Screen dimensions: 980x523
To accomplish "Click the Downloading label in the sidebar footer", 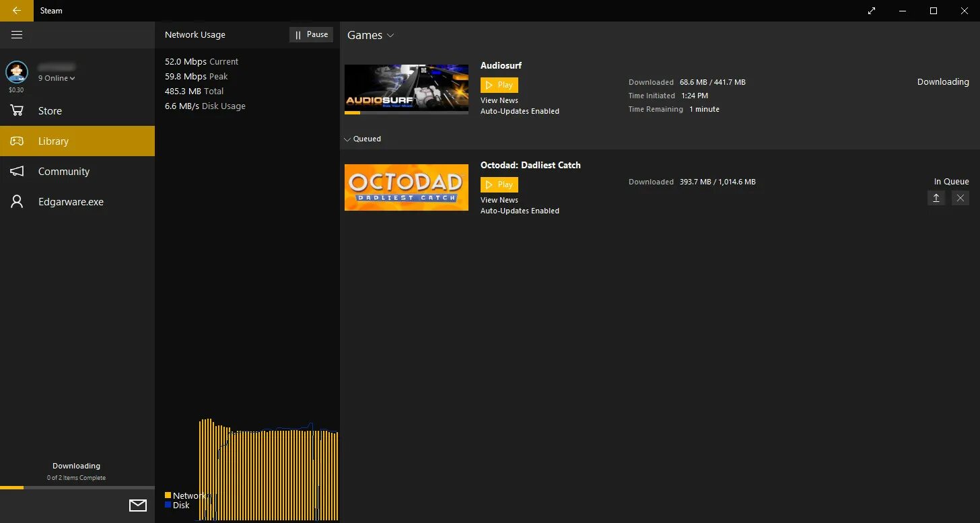I will coord(77,466).
